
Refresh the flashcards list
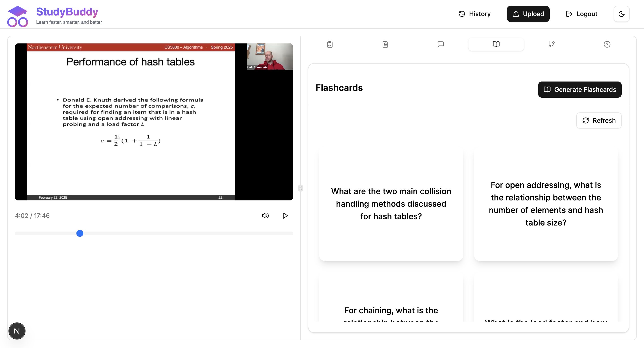click(x=599, y=120)
